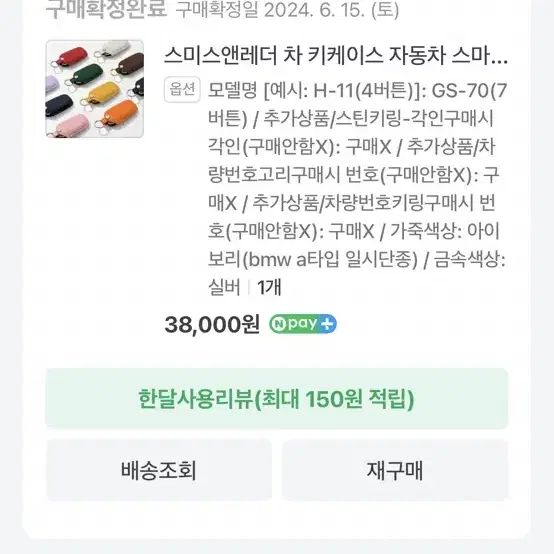Tap the 옵션 badge label
This screenshot has width=554, height=554.
coord(182,89)
